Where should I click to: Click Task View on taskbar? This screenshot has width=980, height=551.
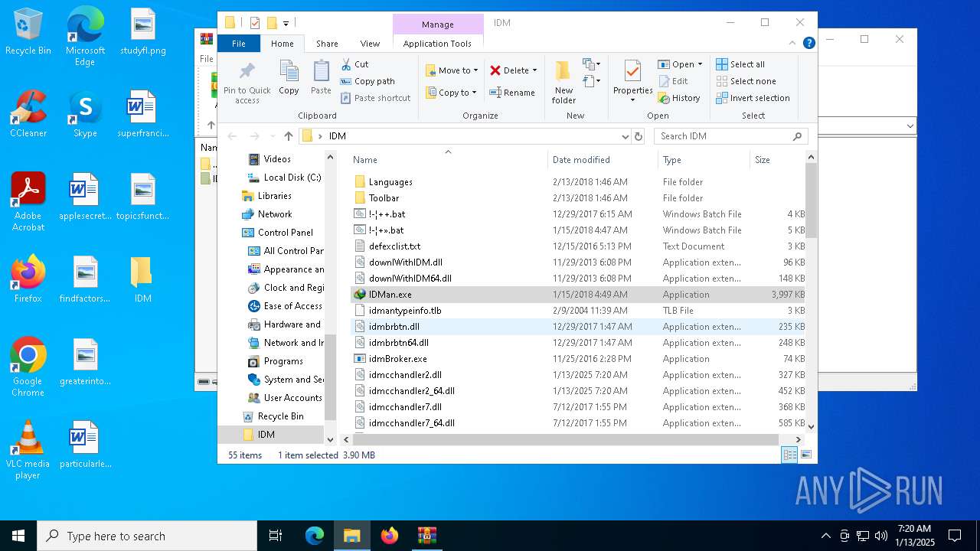coord(276,536)
